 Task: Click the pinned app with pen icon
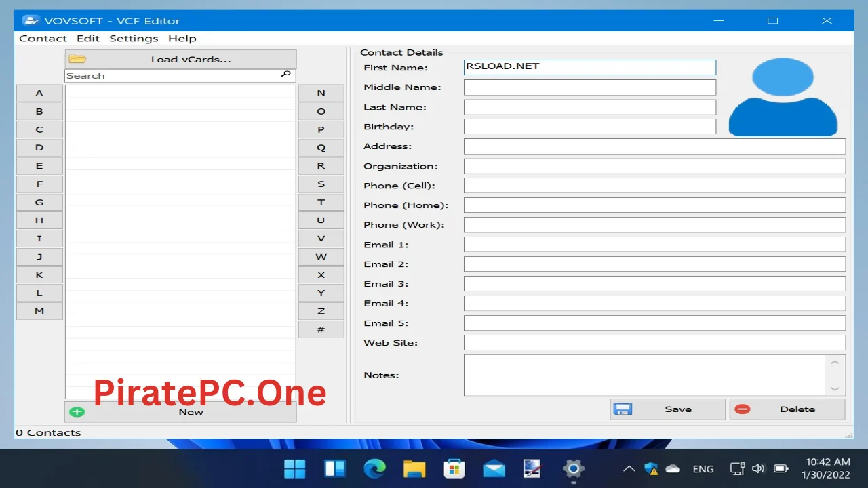[533, 468]
